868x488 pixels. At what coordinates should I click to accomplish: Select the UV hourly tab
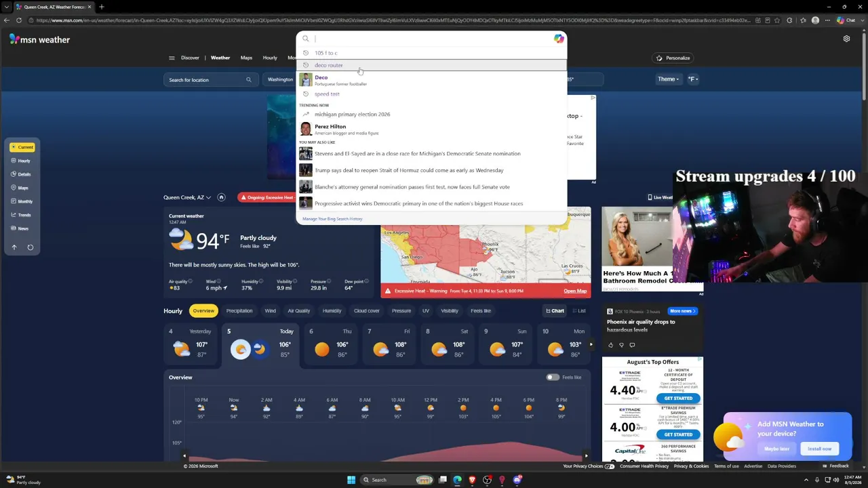(426, 311)
